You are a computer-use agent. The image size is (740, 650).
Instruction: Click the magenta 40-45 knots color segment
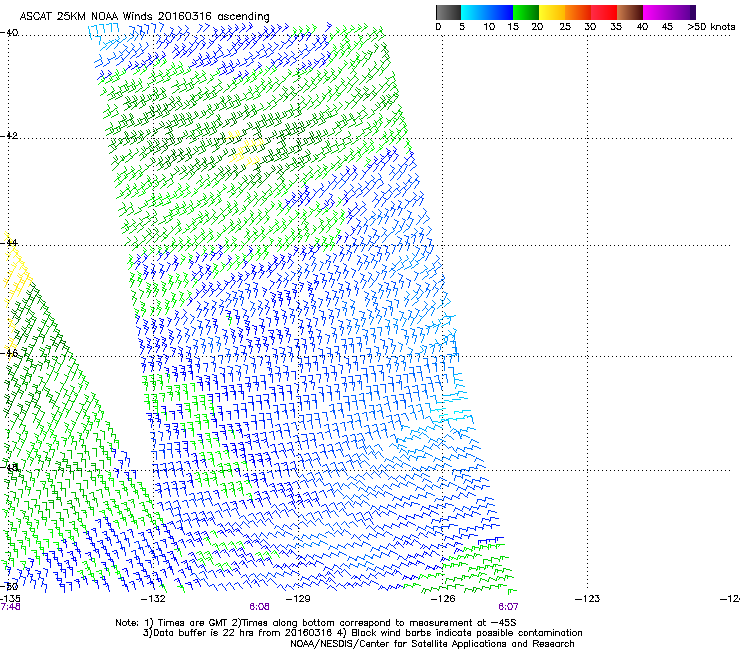[x=656, y=12]
